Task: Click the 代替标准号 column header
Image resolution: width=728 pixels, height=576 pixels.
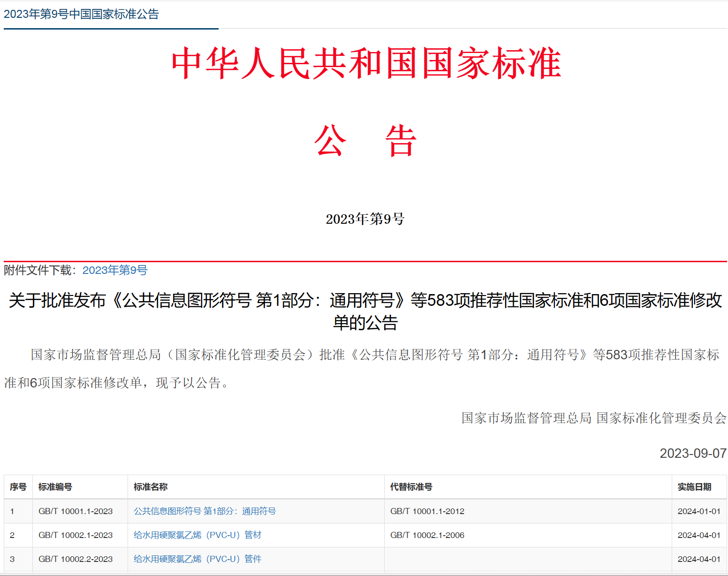Action: pyautogui.click(x=411, y=487)
